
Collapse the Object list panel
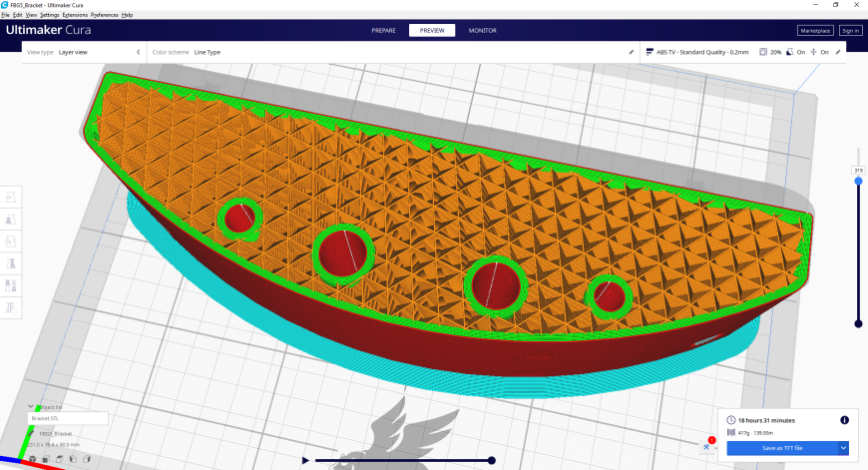pos(31,407)
